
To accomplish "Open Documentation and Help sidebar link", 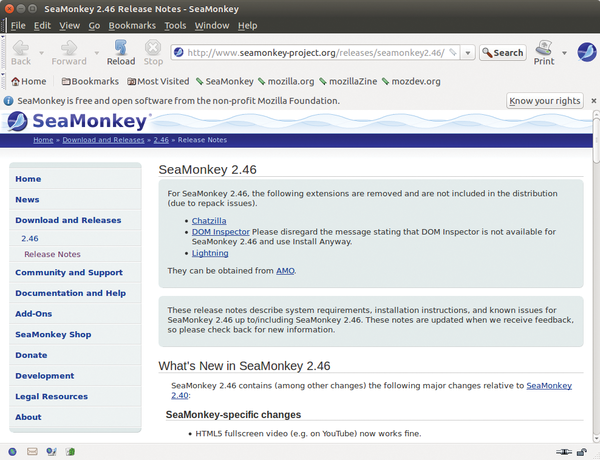I will pos(70,293).
